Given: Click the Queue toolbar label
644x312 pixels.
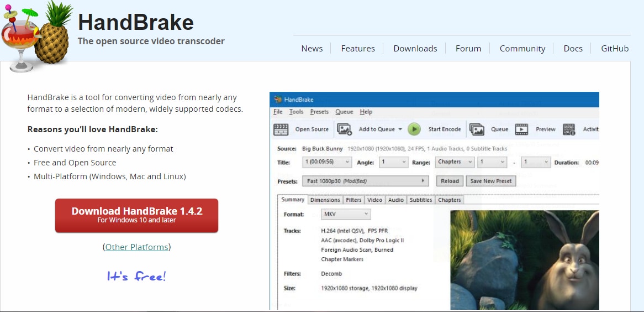Looking at the screenshot, I should click(499, 129).
